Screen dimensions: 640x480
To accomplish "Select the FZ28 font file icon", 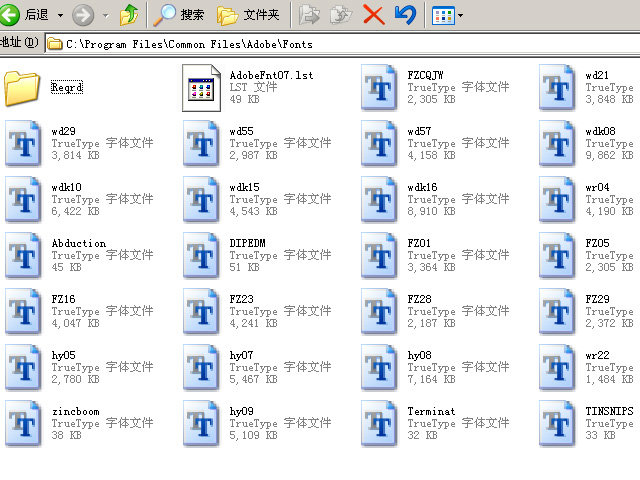I will (x=379, y=311).
